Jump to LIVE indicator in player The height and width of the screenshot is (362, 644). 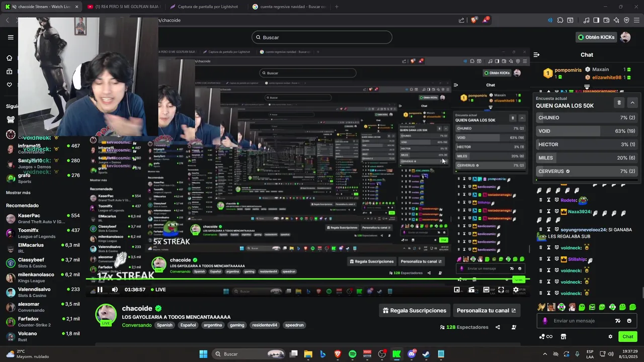pyautogui.click(x=157, y=290)
